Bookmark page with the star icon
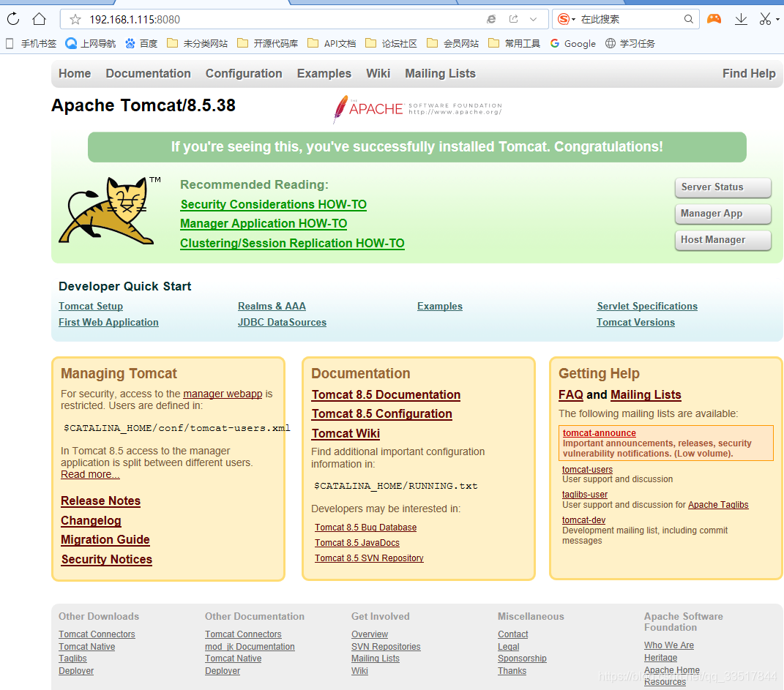This screenshot has height=690, width=784. [x=75, y=20]
